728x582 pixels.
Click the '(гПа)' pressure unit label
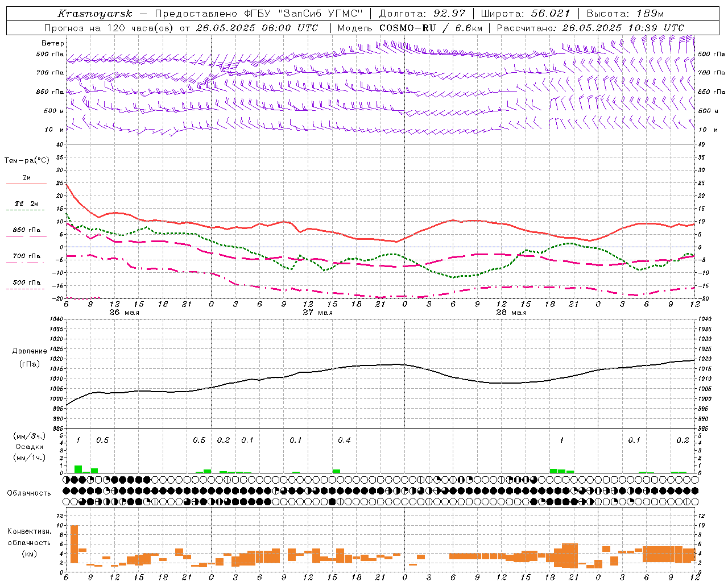click(x=29, y=364)
